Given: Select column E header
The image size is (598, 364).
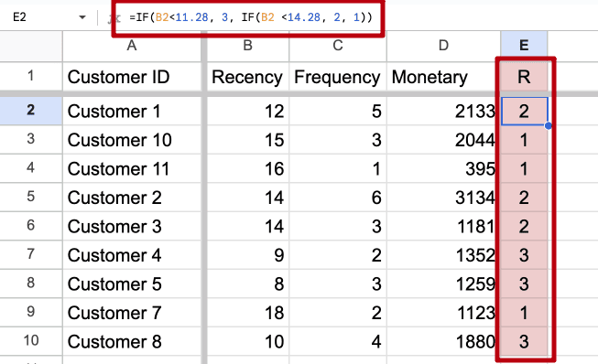Looking at the screenshot, I should [524, 46].
